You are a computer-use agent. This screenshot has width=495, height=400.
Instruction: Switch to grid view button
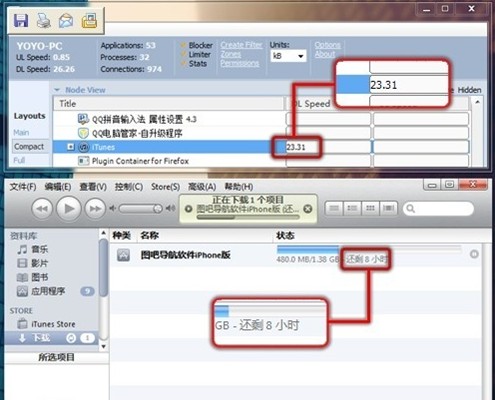click(370, 208)
